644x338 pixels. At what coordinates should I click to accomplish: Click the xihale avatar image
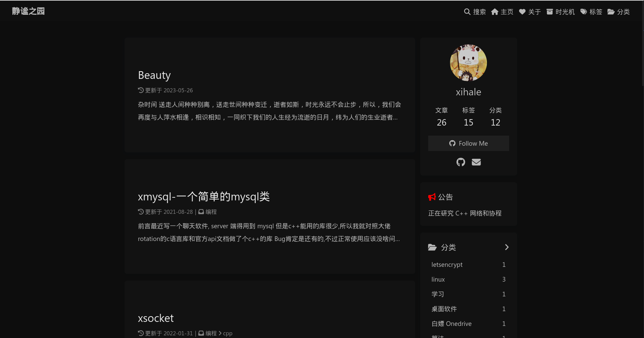(468, 62)
